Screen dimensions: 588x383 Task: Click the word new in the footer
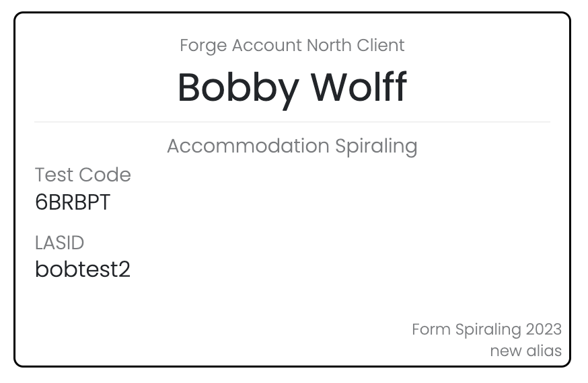point(505,351)
